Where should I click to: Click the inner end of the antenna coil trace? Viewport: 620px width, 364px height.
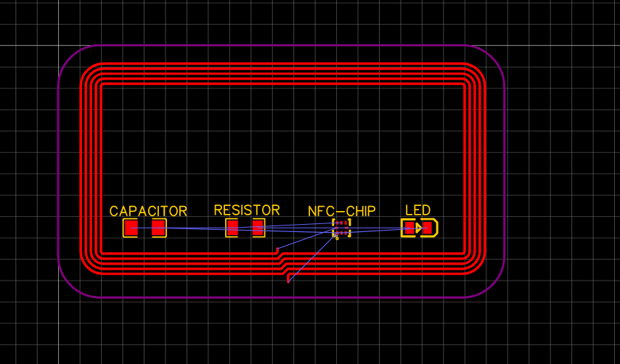(277, 250)
